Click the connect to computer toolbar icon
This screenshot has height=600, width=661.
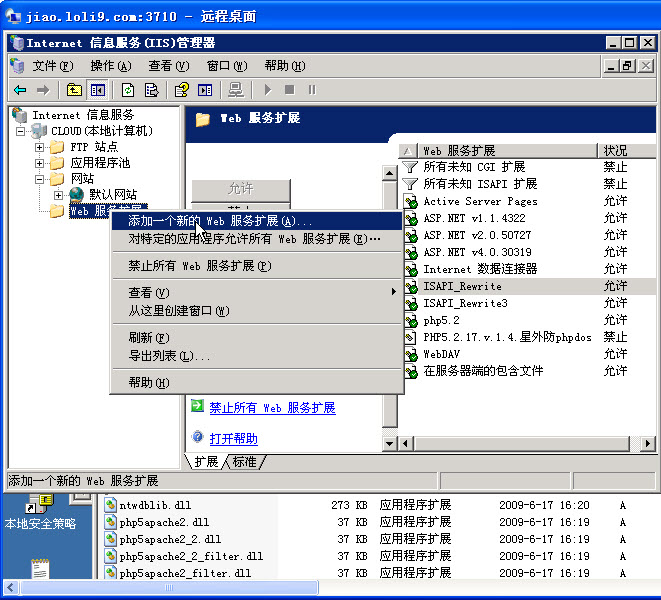tap(236, 90)
